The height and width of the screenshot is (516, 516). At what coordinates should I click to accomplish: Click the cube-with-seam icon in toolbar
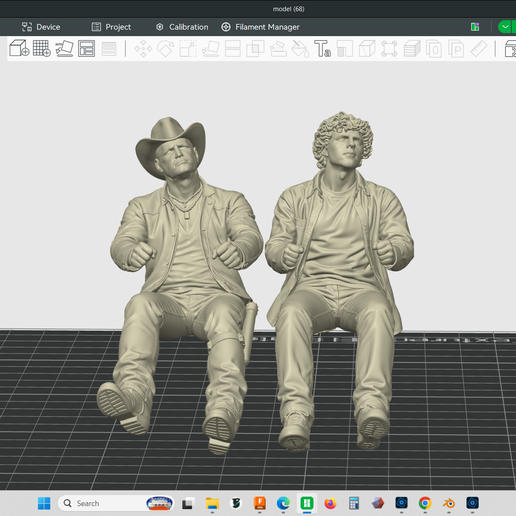[367, 49]
